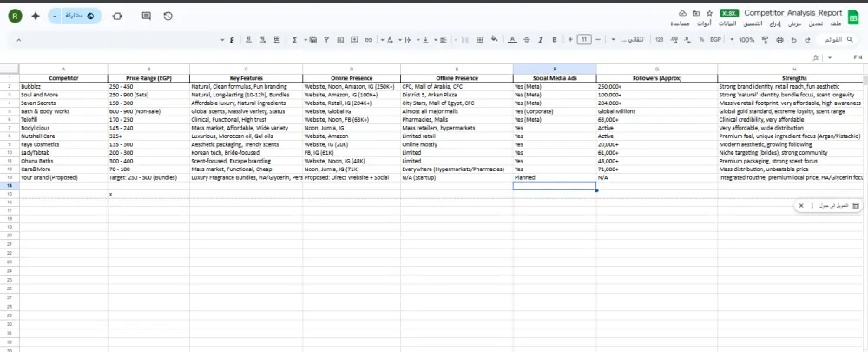Viewport: 868px width, 352px height.
Task: Print the spreadsheet
Action: click(x=780, y=40)
